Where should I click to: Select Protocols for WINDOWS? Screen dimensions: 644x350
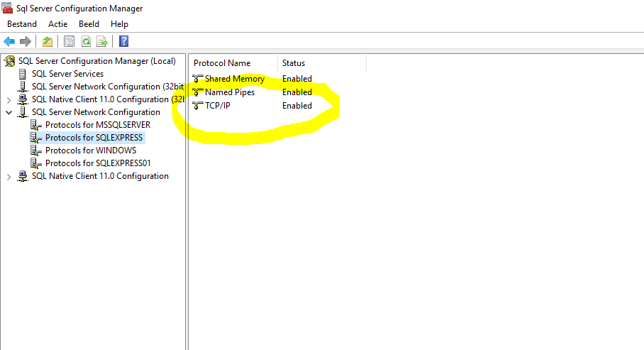[91, 151]
